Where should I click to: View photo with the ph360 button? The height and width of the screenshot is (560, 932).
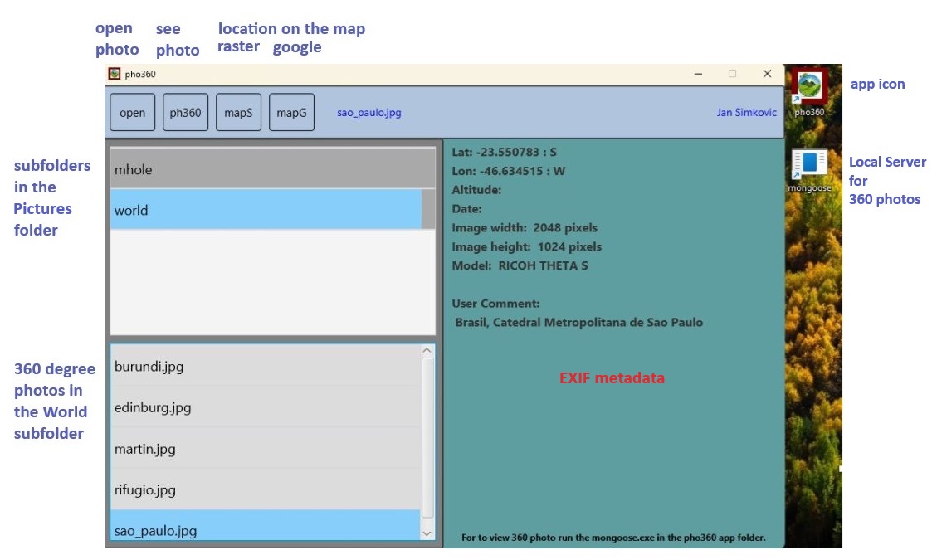click(x=185, y=112)
